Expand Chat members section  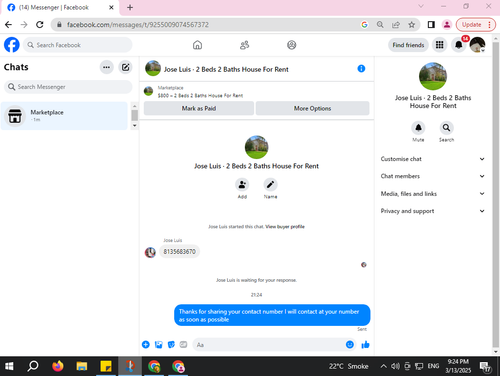(433, 176)
